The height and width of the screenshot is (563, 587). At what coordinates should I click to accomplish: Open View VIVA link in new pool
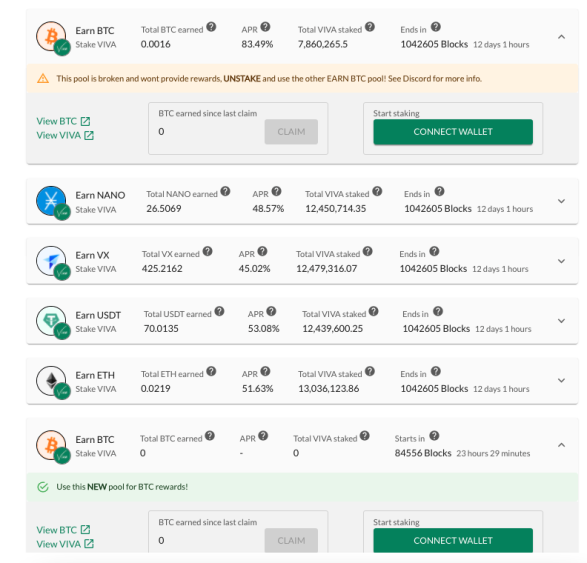click(65, 544)
